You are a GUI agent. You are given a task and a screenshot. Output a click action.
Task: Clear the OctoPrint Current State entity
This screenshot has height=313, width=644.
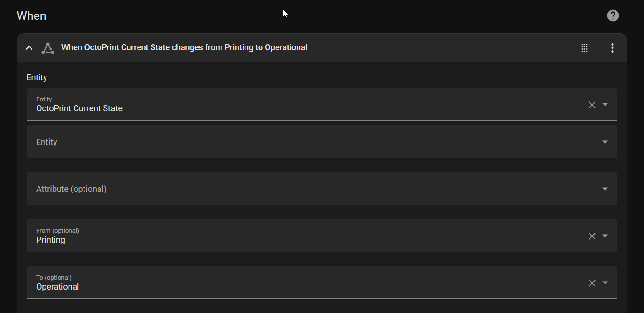[x=592, y=105]
